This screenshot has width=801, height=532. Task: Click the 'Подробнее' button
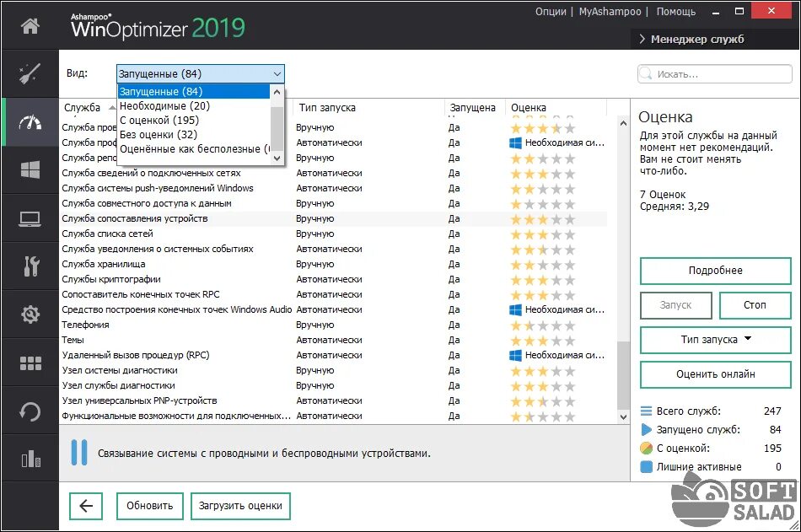tap(715, 271)
